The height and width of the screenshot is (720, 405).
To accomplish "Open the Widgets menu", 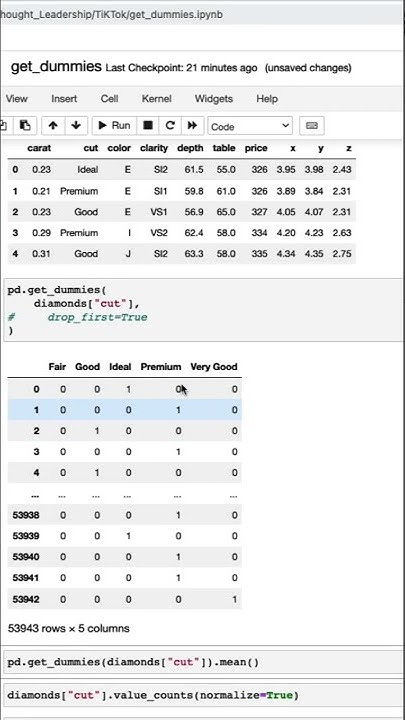I will pos(214,99).
